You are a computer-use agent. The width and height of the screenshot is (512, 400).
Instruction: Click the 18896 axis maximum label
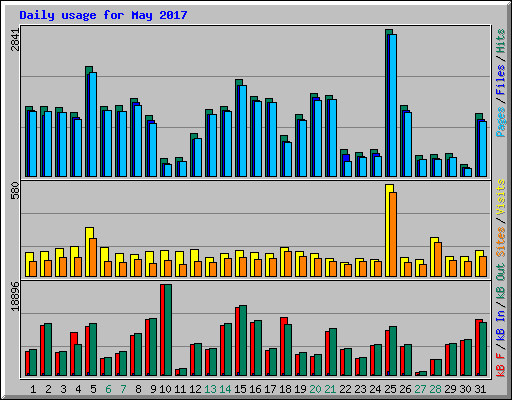(x=15, y=296)
